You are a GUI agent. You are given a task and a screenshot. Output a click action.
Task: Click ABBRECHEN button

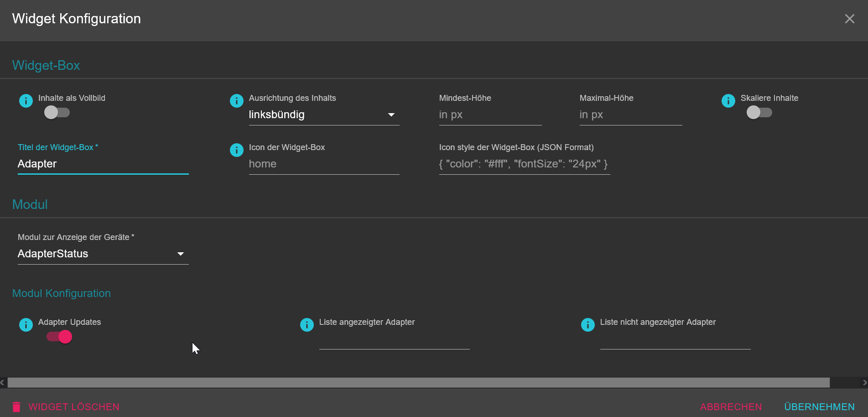pyautogui.click(x=731, y=407)
